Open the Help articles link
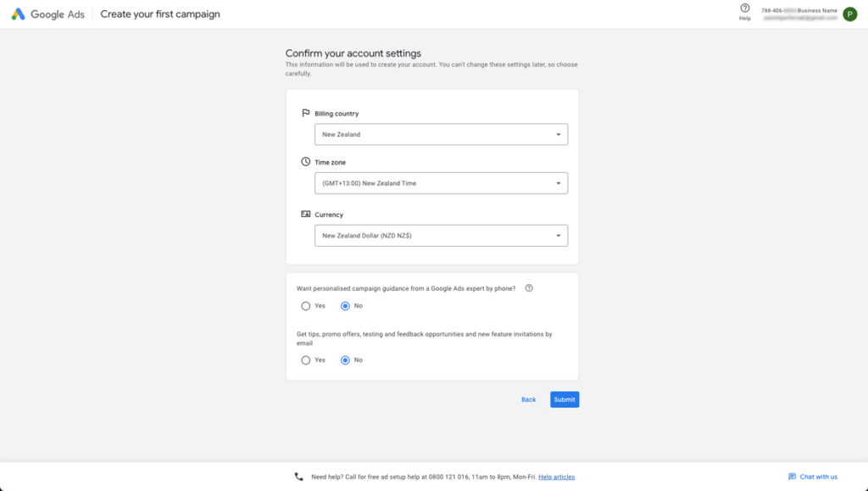Viewport: 868px width, 491px height. click(x=556, y=477)
